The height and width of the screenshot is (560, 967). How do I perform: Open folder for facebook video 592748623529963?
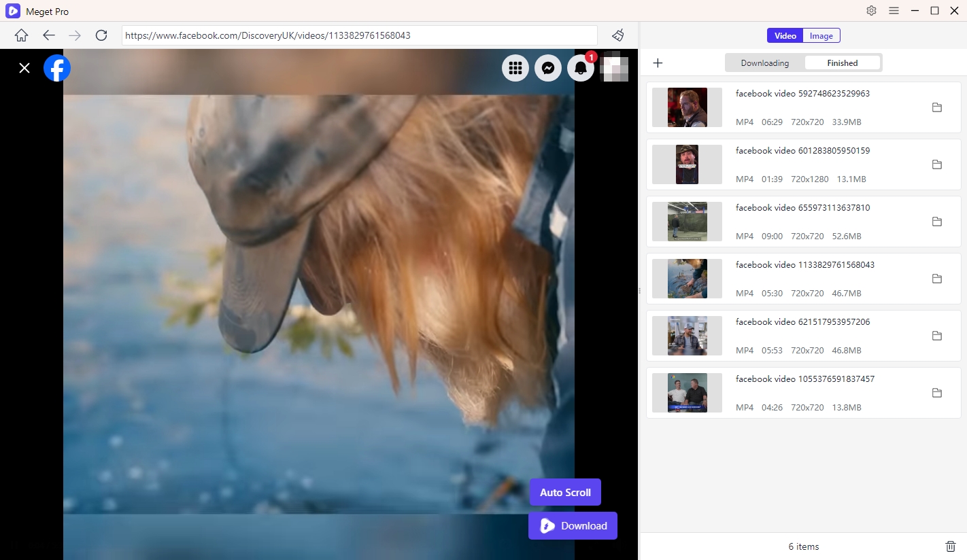tap(936, 107)
